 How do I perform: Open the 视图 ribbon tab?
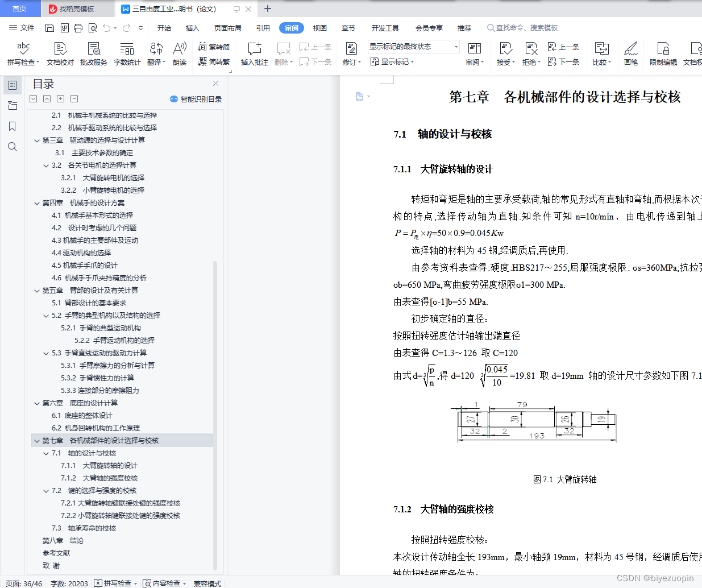320,28
